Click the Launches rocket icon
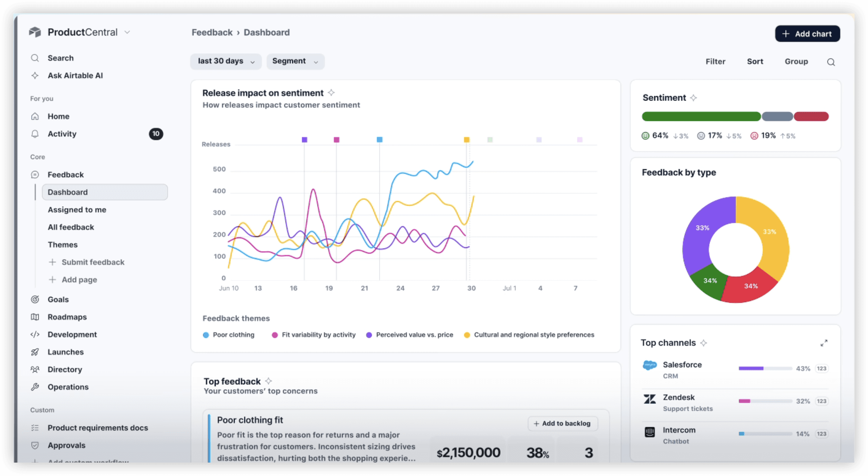 pos(35,352)
